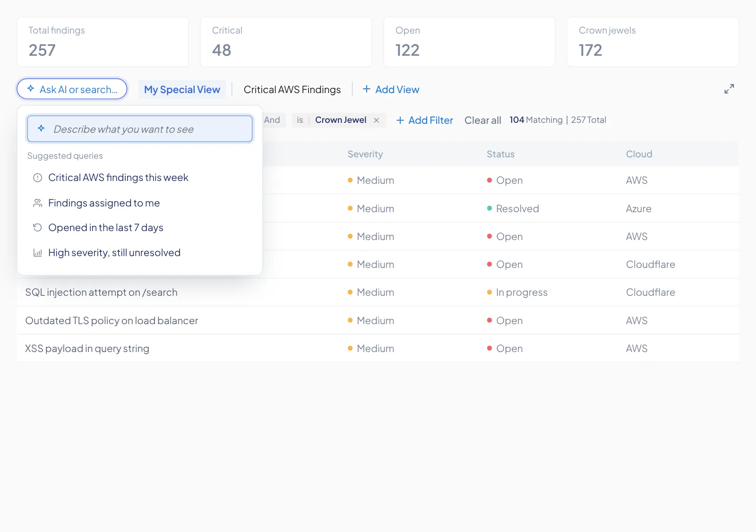The image size is (756, 532).
Task: Sort by Severity column header
Action: tap(365, 154)
